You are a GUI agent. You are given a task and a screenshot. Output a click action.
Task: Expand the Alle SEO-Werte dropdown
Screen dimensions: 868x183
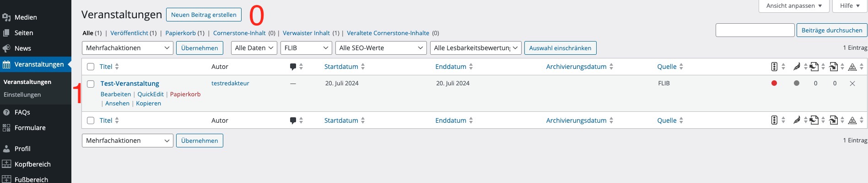click(x=381, y=48)
